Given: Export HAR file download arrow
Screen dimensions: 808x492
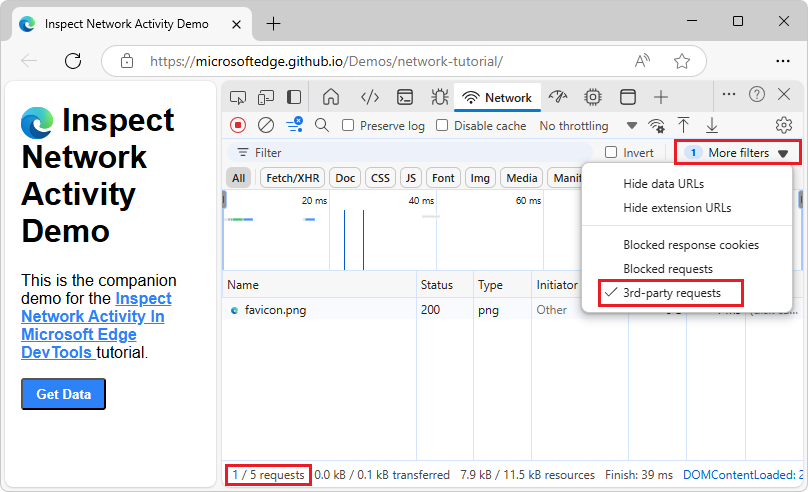Looking at the screenshot, I should (x=712, y=125).
